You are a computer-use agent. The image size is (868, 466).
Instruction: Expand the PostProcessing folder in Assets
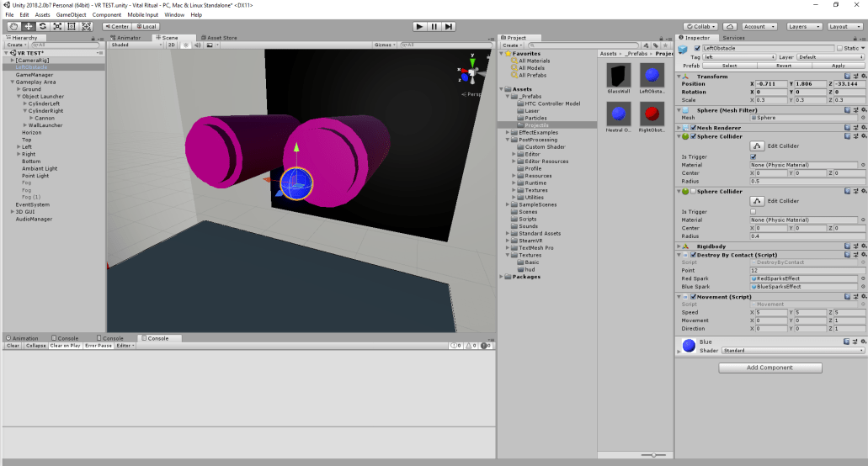[x=508, y=140]
